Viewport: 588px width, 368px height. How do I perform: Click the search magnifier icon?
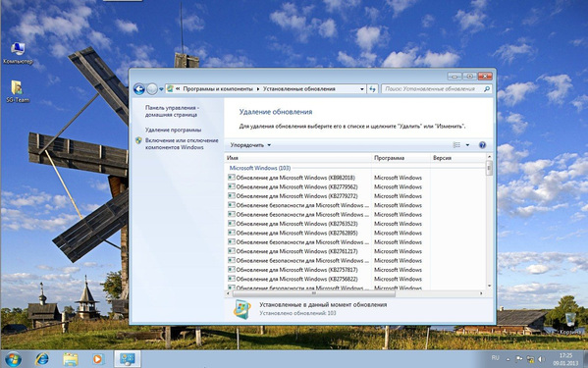point(487,89)
